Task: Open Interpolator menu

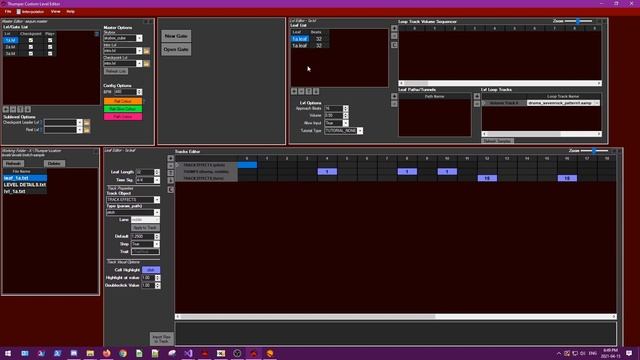Action: (x=30, y=11)
